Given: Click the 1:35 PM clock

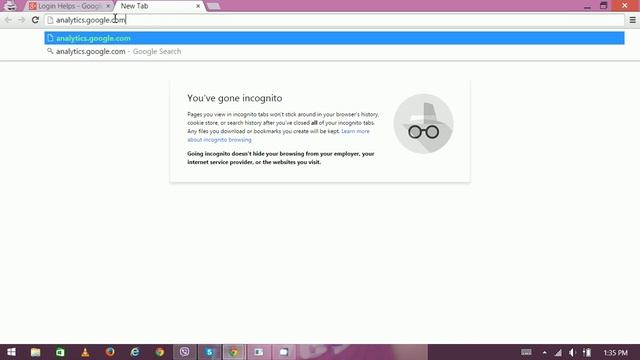Looking at the screenshot, I should [x=616, y=352].
